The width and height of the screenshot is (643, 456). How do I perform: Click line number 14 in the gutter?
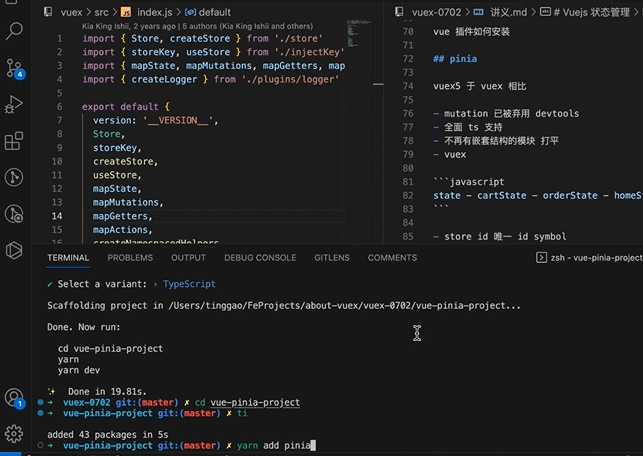click(57, 216)
